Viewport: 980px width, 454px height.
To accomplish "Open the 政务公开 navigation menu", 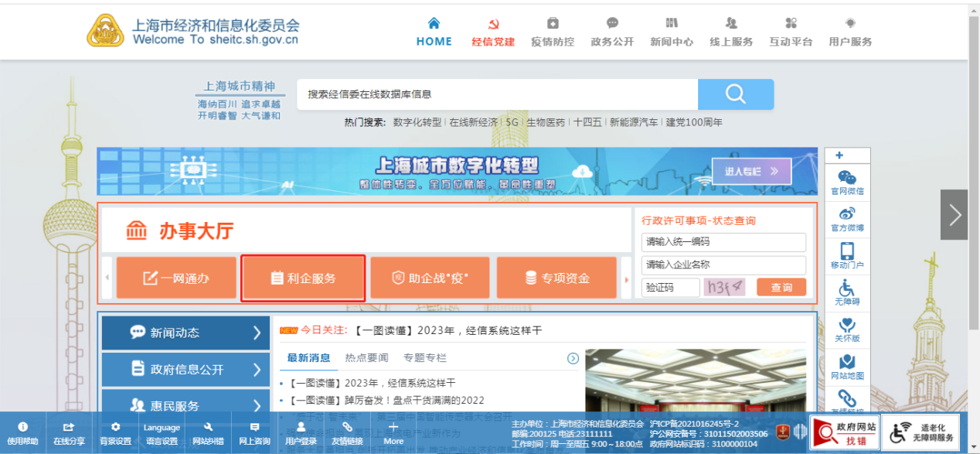I will coord(612,32).
